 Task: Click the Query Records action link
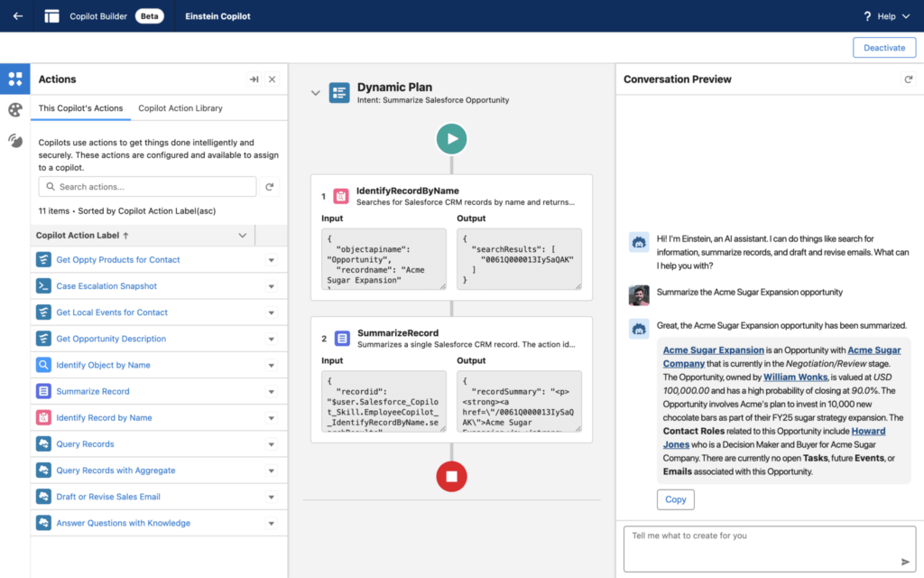point(85,443)
